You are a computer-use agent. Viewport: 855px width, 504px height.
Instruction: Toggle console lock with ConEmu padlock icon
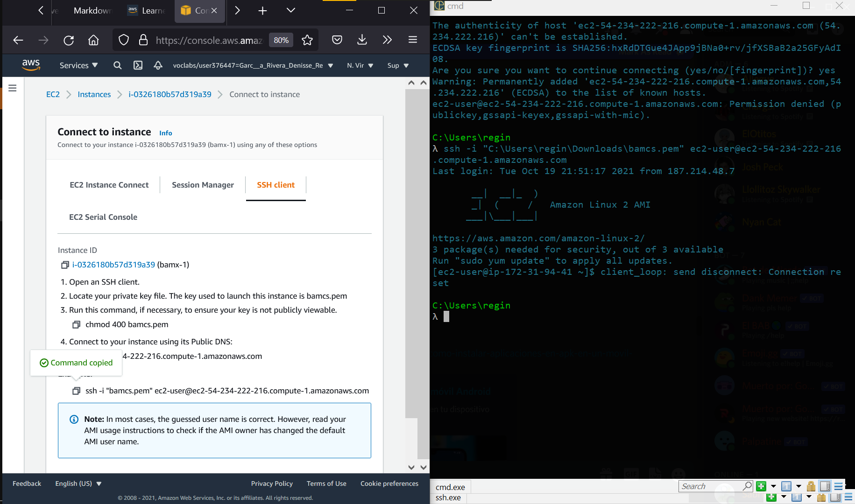(x=811, y=486)
